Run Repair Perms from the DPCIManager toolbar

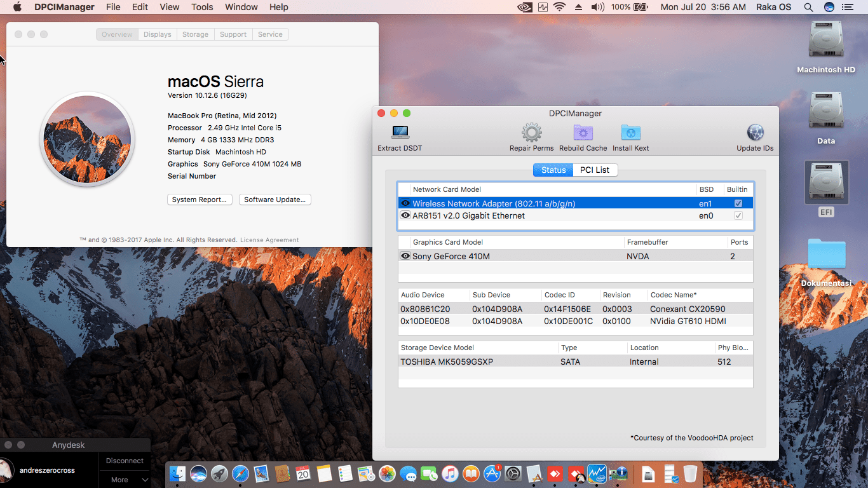[531, 132]
